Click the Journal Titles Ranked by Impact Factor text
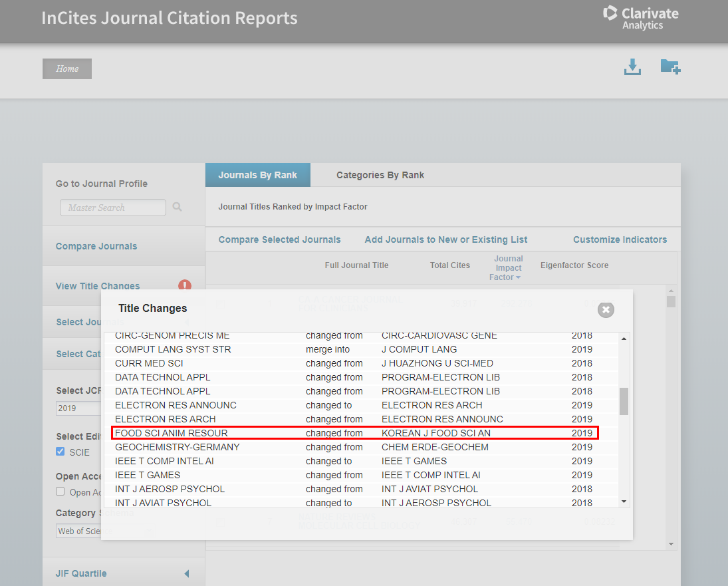 pos(293,207)
